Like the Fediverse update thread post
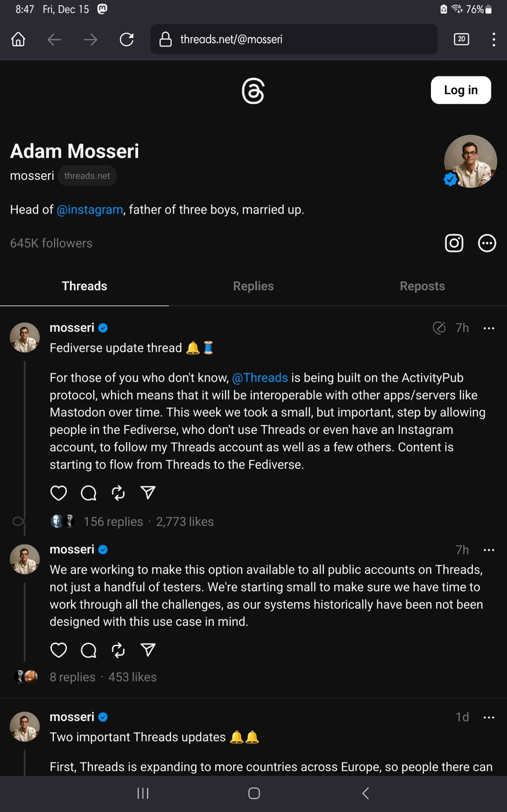 58,493
